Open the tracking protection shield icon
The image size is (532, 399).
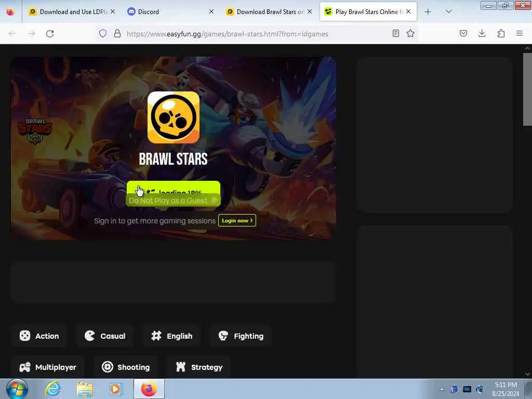pyautogui.click(x=103, y=33)
